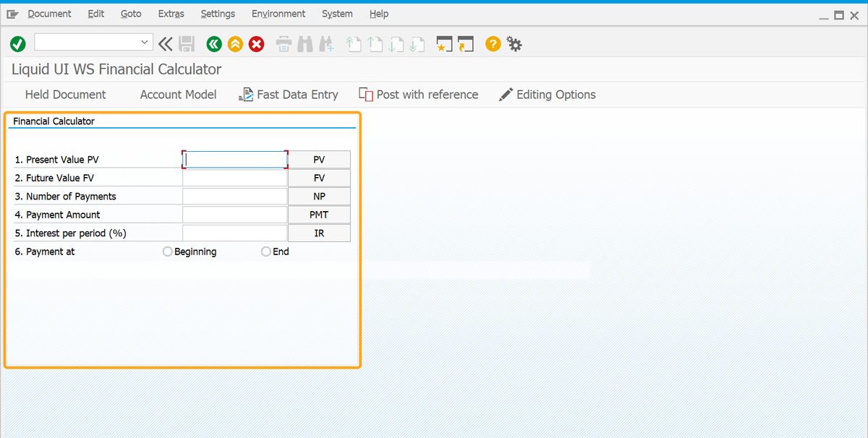Screen dimensions: 868x438
Task: Click the Find binoculars icon
Action: pos(305,44)
